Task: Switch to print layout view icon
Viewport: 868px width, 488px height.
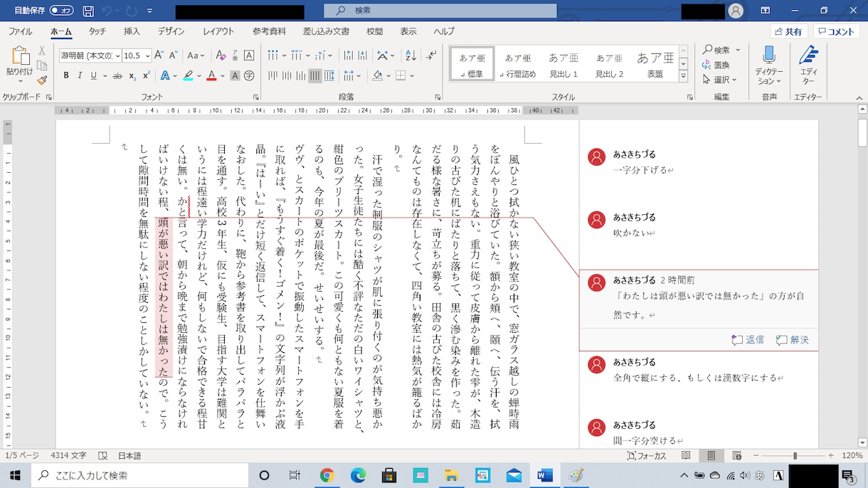Action: pyautogui.click(x=711, y=455)
